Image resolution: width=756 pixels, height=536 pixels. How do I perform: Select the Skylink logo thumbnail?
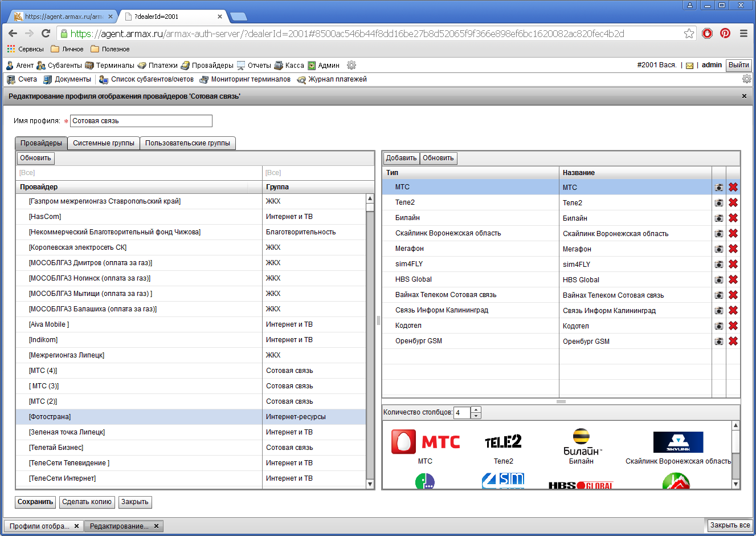tap(678, 442)
